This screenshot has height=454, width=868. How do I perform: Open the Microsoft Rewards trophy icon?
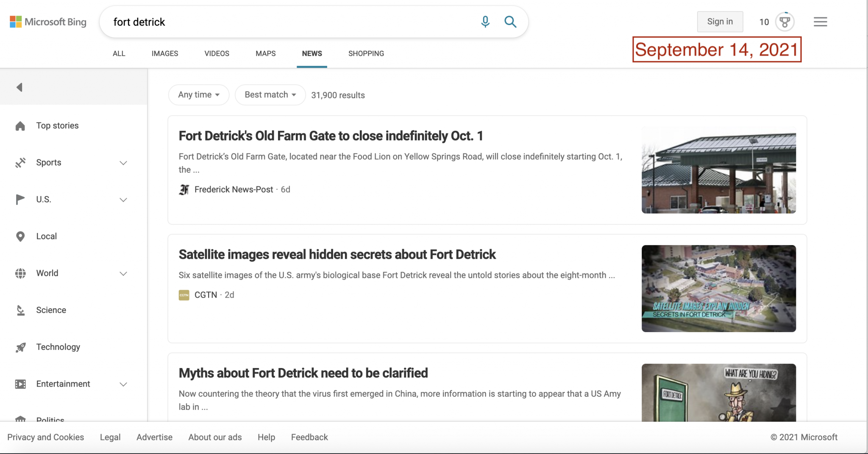click(785, 22)
